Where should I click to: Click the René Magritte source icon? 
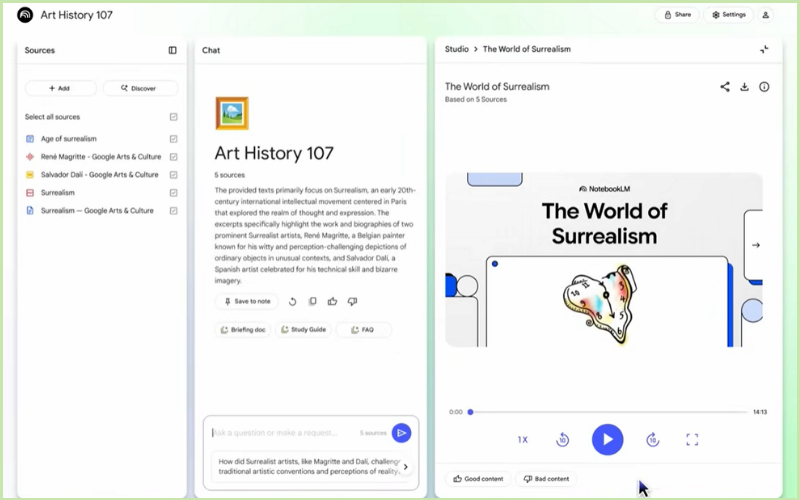coord(30,157)
